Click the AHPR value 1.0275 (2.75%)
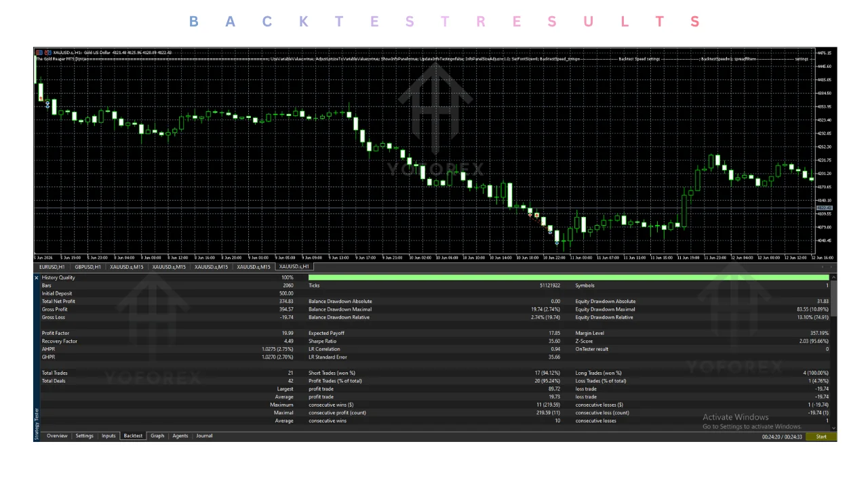 click(278, 349)
